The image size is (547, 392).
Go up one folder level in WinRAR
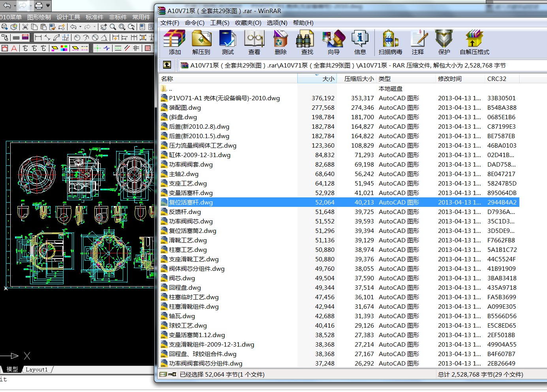[x=167, y=65]
